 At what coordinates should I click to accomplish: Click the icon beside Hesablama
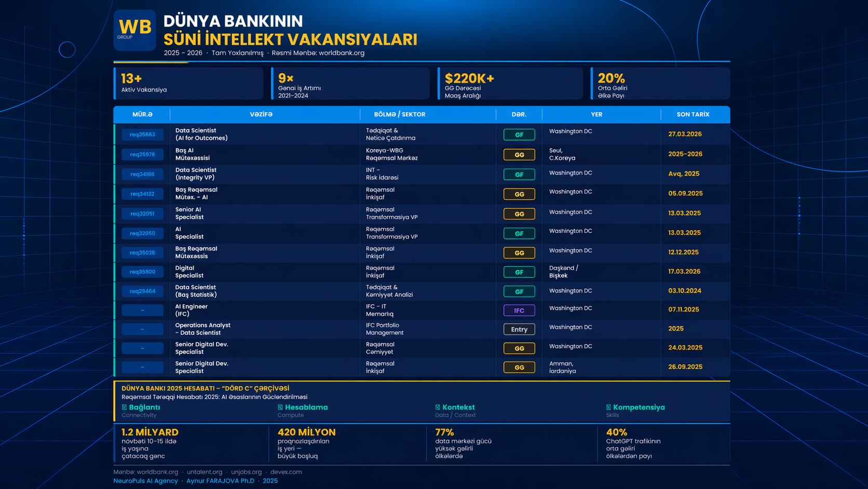[280, 407]
